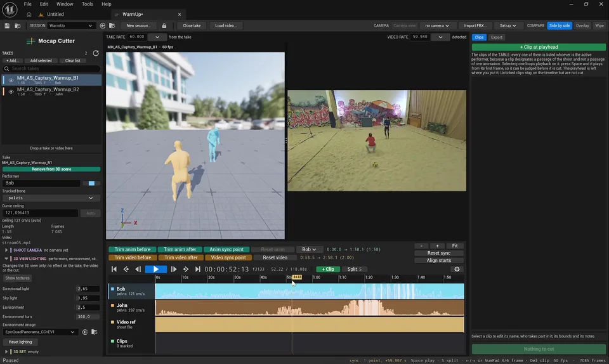Screen dimensions: 609x364
Task: Click the green Clip at playhead button
Action: (539, 47)
